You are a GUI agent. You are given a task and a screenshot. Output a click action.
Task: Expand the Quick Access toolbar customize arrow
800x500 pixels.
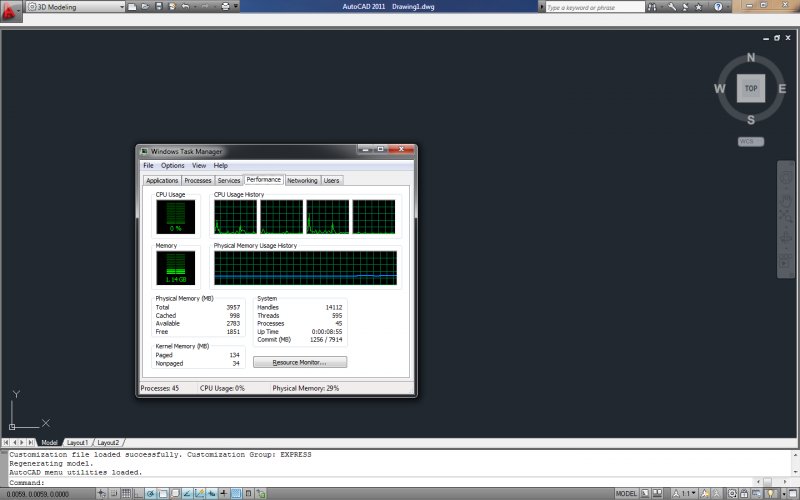pos(236,7)
